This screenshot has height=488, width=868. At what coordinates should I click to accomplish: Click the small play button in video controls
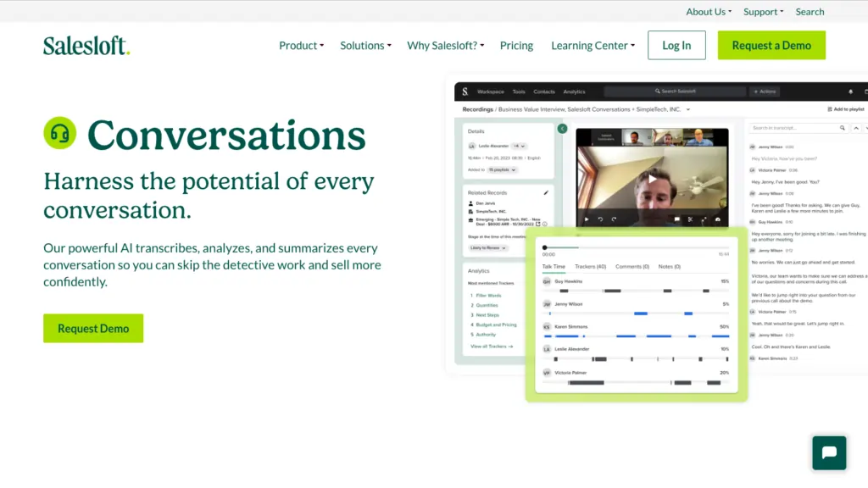point(587,219)
